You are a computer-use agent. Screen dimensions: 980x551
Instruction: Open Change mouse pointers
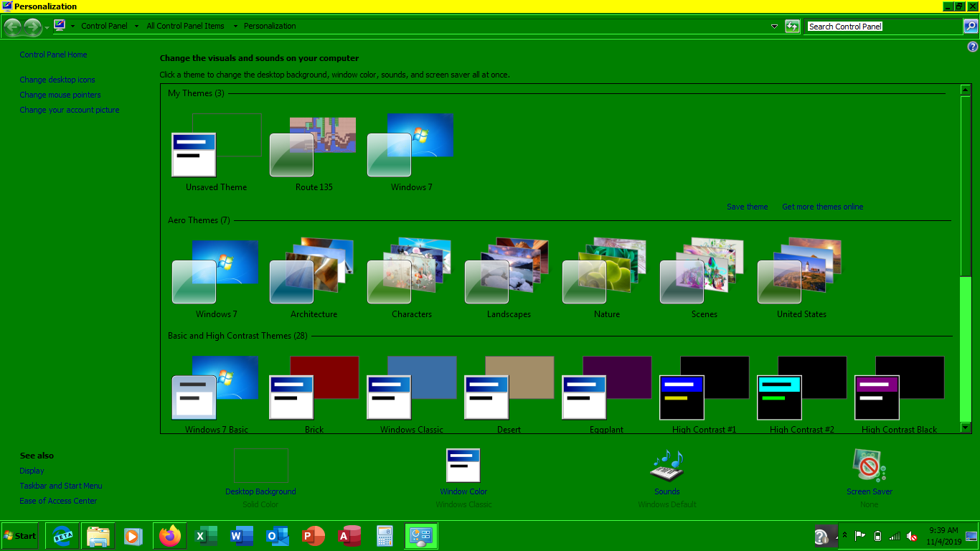click(60, 95)
